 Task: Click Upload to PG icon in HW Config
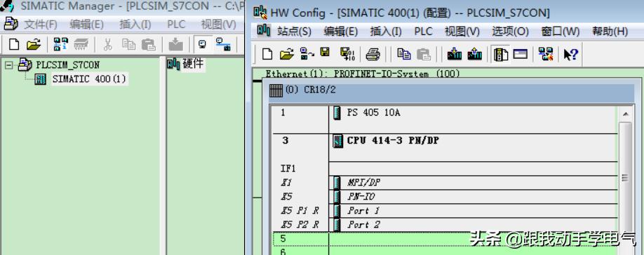tap(474, 54)
